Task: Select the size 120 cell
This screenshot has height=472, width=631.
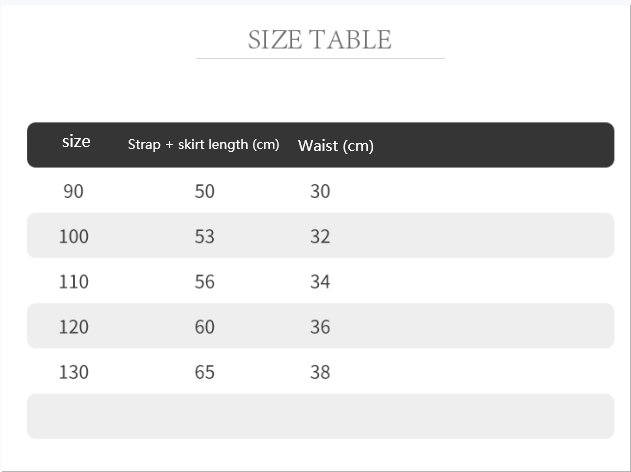Action: point(74,327)
